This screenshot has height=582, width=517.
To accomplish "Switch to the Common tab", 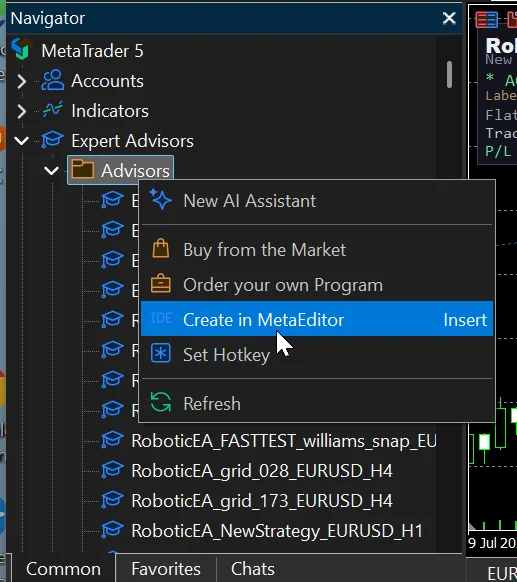I will point(63,569).
